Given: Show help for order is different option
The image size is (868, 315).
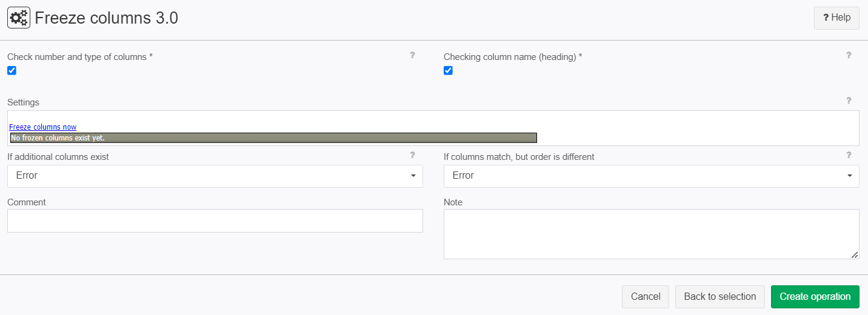Looking at the screenshot, I should tap(849, 155).
